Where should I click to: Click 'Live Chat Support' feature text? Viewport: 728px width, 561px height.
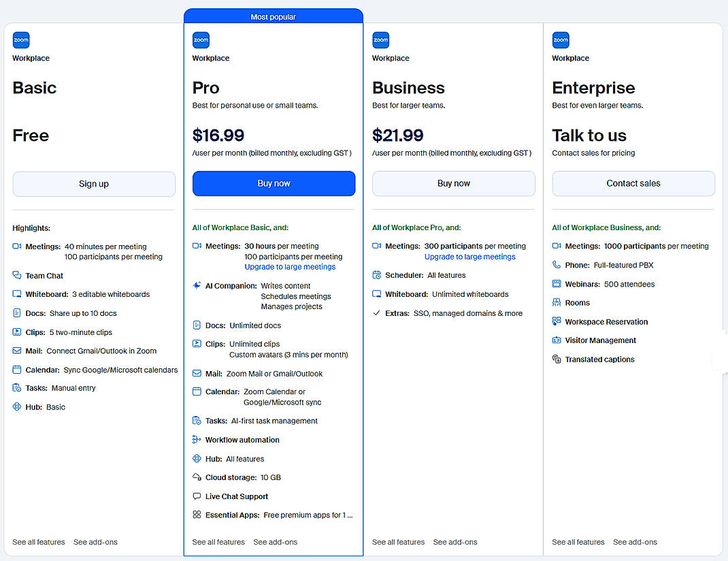[x=237, y=496]
